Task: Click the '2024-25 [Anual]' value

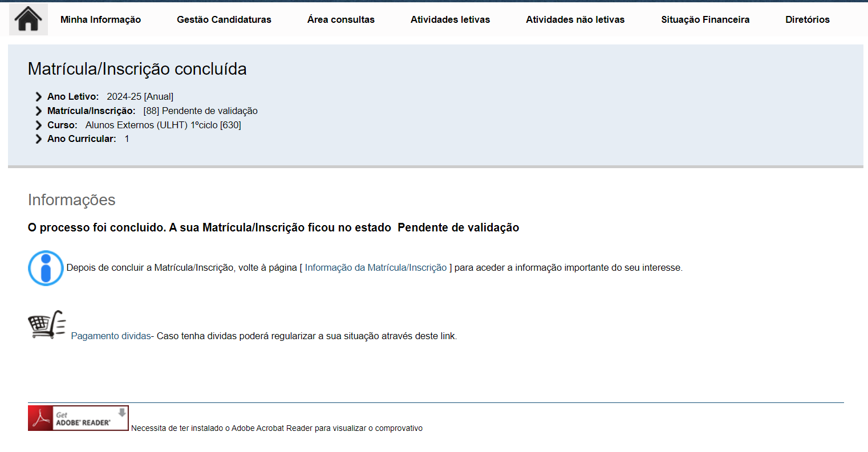Action: (x=140, y=96)
